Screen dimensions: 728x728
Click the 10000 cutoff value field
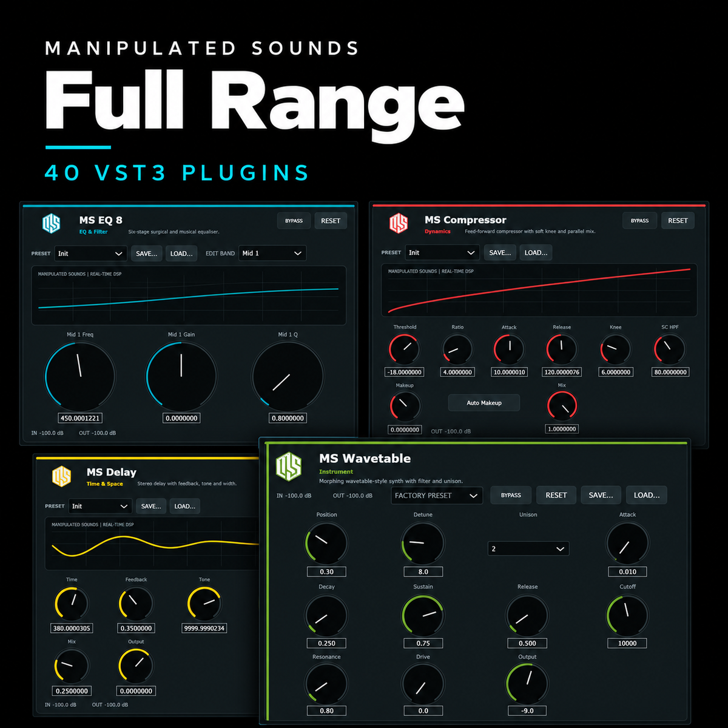(627, 643)
